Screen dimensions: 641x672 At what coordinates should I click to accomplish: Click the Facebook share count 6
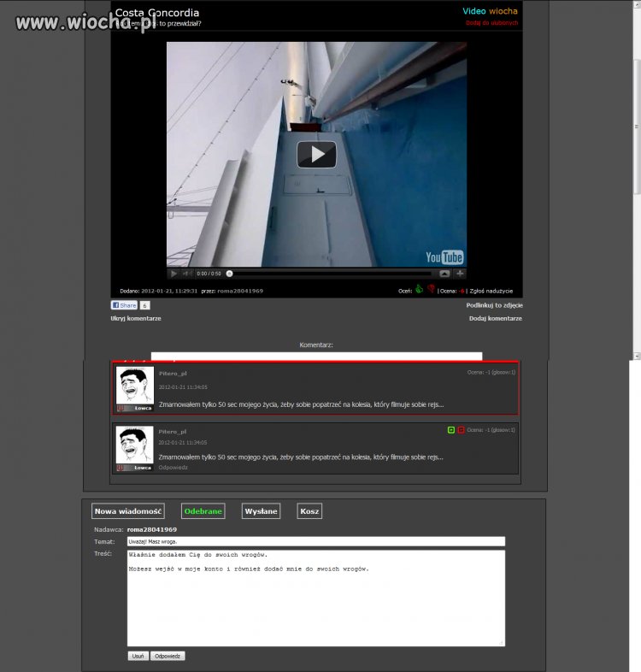[x=144, y=305]
